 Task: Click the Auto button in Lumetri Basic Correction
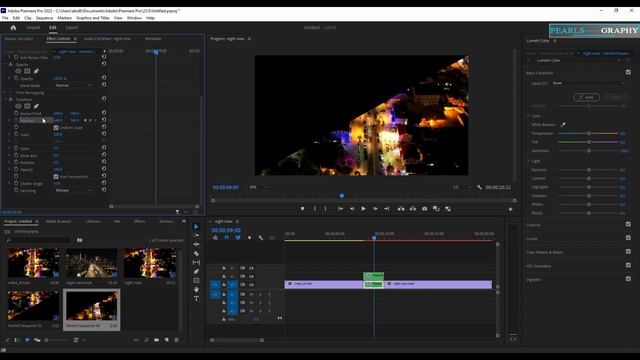(587, 97)
